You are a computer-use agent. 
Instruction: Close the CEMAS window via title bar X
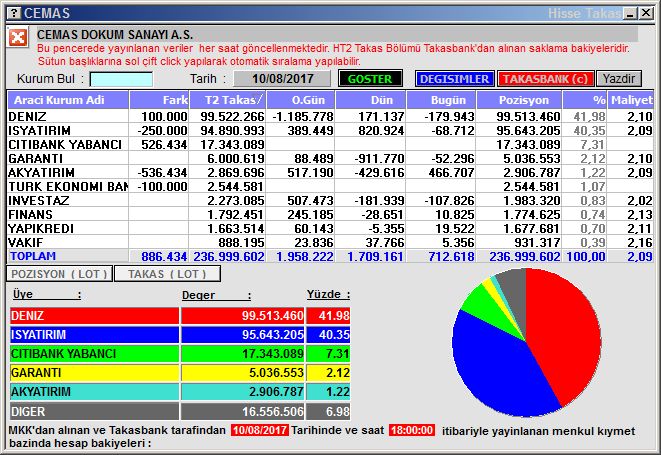(646, 13)
